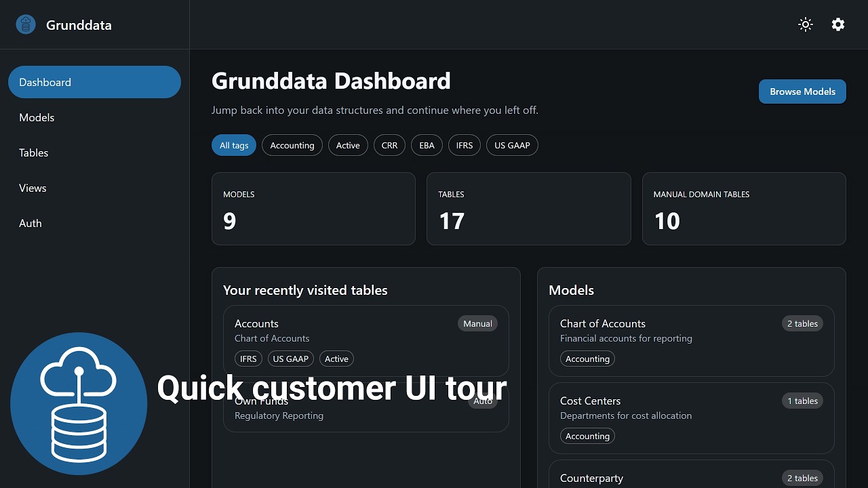Screen dimensions: 868x488
Task: Click the Grunddata brand title text
Action: (79, 25)
